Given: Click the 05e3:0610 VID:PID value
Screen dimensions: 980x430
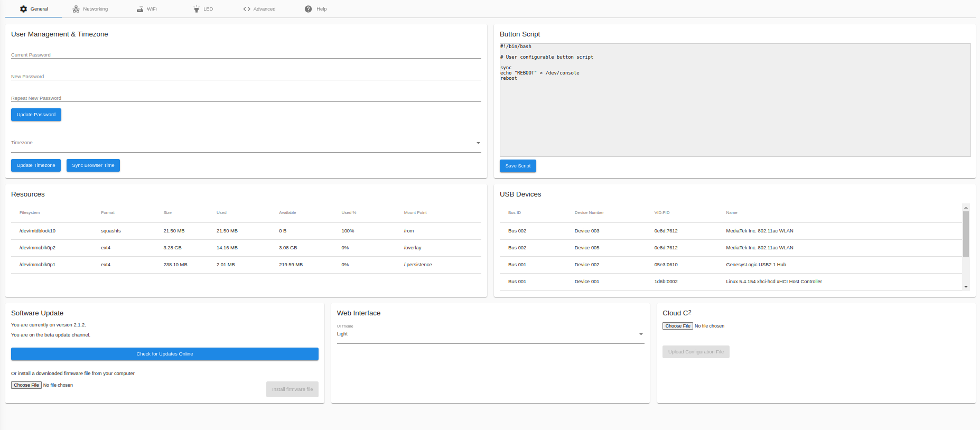Looking at the screenshot, I should tap(666, 265).
